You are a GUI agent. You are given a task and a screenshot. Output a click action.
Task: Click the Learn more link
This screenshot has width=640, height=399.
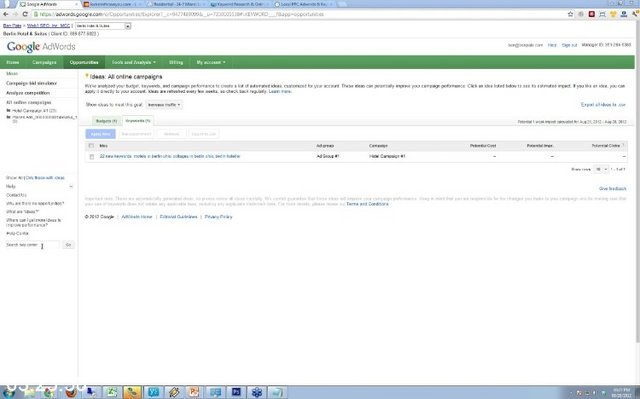pos(280,91)
